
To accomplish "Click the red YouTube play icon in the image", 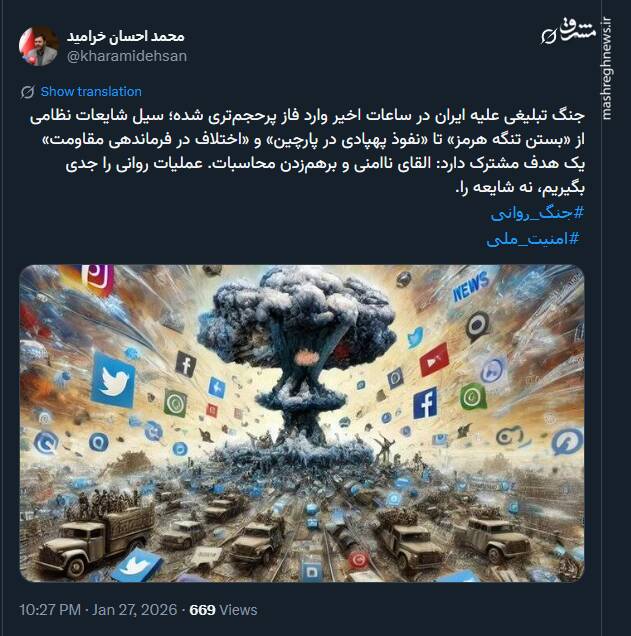I will pos(434,360).
